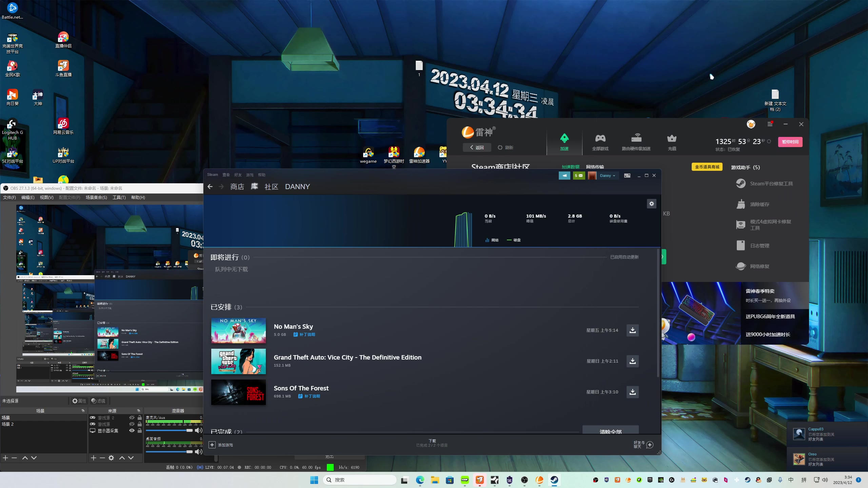Open Steam inbox showing 5 messages
Viewport: 868px width, 488px height.
click(579, 176)
